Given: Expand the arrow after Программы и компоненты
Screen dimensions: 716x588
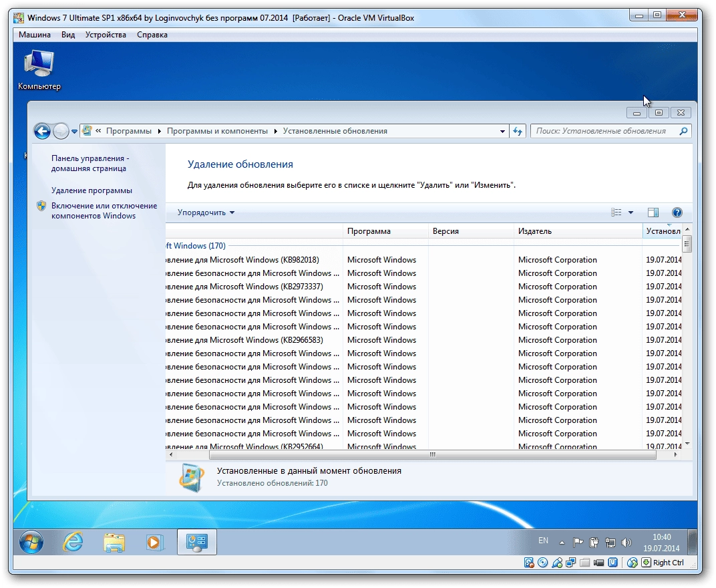Looking at the screenshot, I should coord(275,131).
